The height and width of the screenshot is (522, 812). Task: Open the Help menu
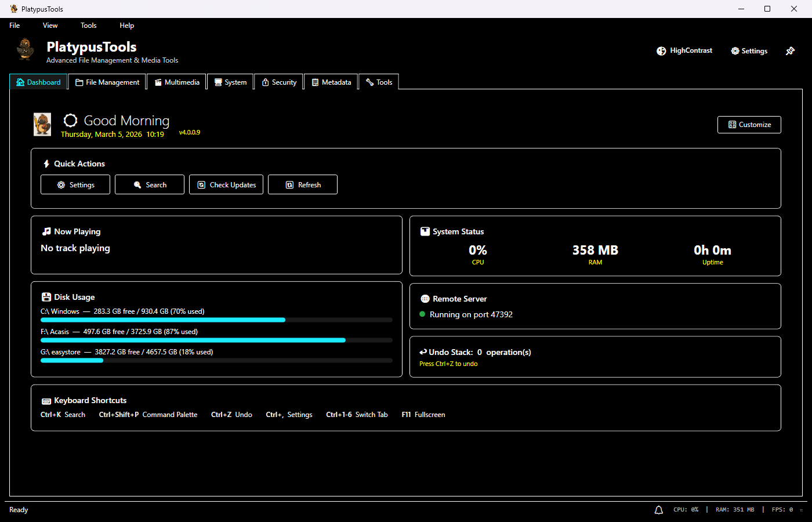click(x=126, y=25)
